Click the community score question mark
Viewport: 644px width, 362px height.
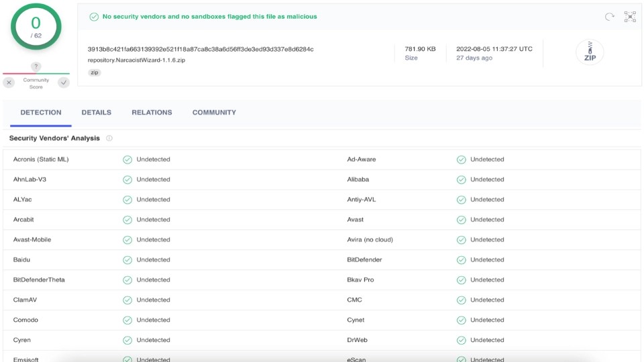pyautogui.click(x=36, y=66)
